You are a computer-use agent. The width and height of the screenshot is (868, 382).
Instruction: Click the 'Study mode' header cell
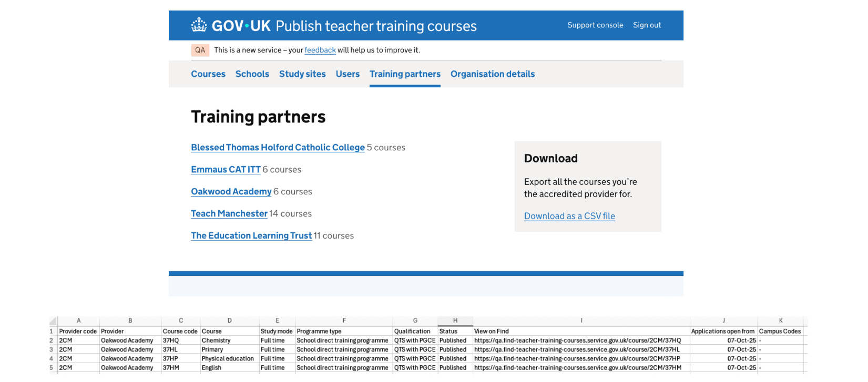point(277,332)
